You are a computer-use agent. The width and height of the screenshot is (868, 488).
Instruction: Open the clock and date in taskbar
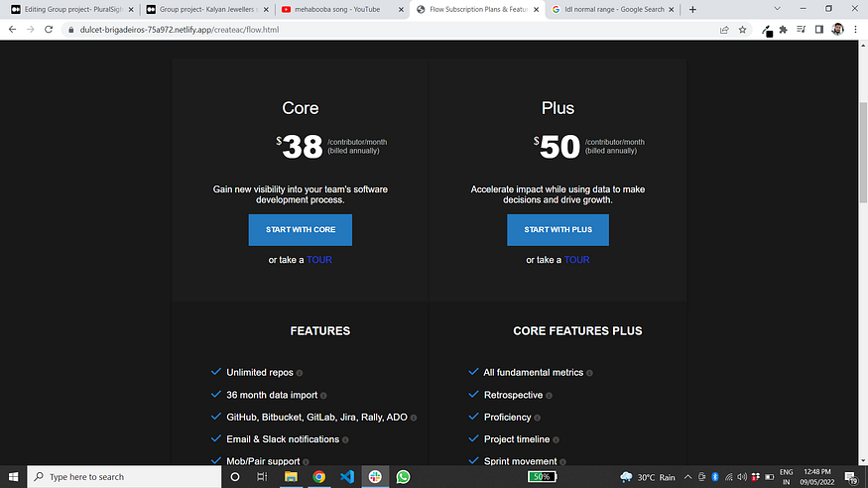[817, 477]
